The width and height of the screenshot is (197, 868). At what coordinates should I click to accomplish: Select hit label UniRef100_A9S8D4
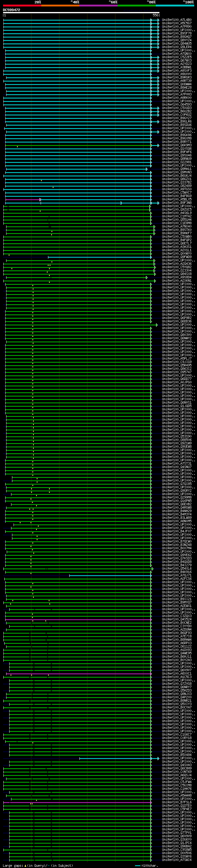click(x=177, y=277)
